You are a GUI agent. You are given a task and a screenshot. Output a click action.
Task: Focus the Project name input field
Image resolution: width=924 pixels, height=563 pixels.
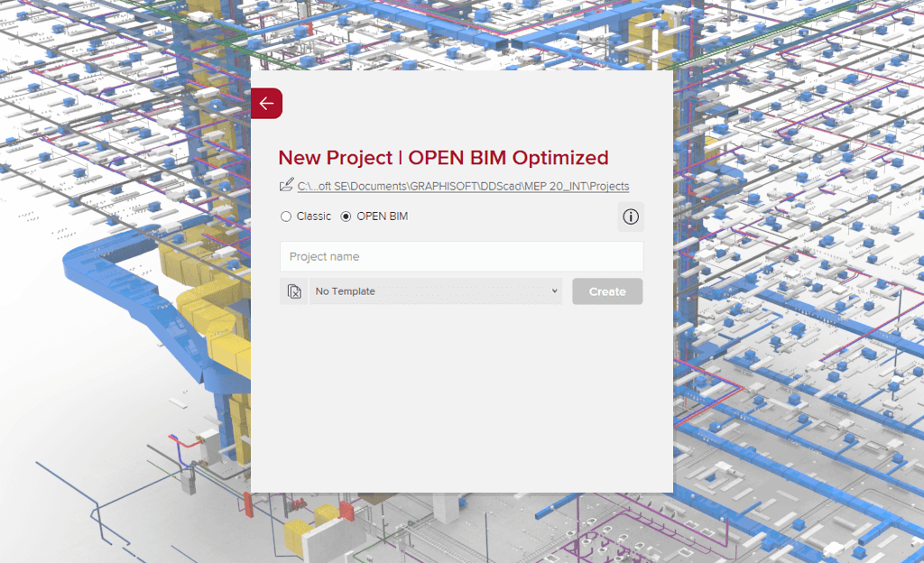pyautogui.click(x=461, y=257)
